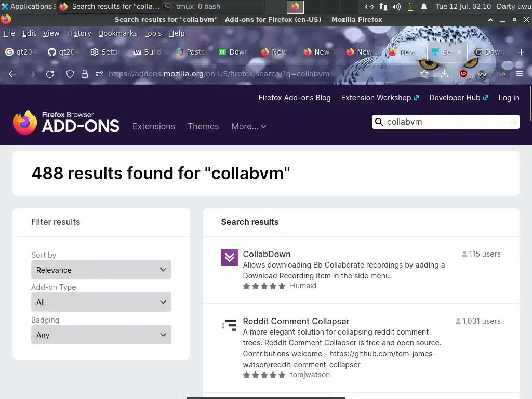This screenshot has height=399, width=532.
Task: Click the Reddit Comment Collapser icon
Action: pyautogui.click(x=229, y=325)
